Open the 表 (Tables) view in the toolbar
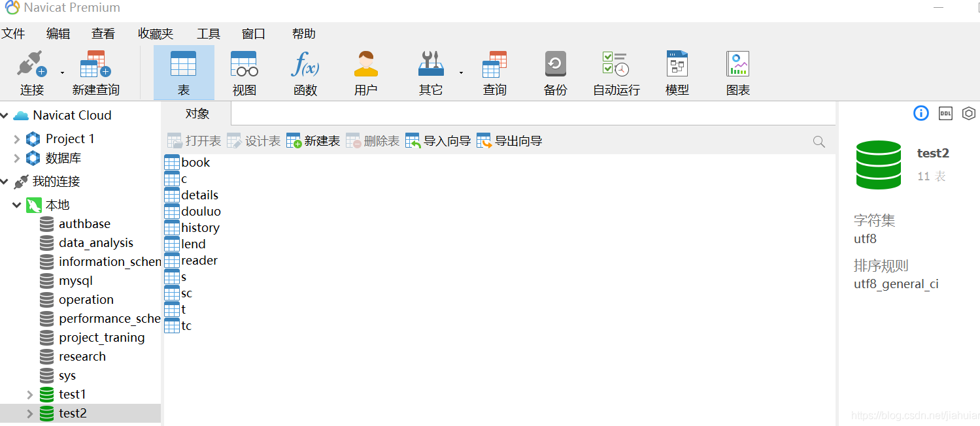The width and height of the screenshot is (980, 426). [183, 72]
